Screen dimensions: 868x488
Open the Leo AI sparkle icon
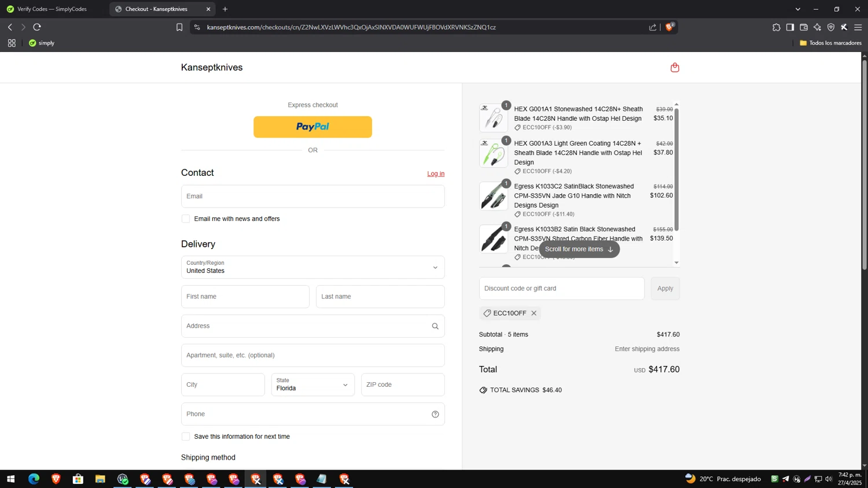817,27
